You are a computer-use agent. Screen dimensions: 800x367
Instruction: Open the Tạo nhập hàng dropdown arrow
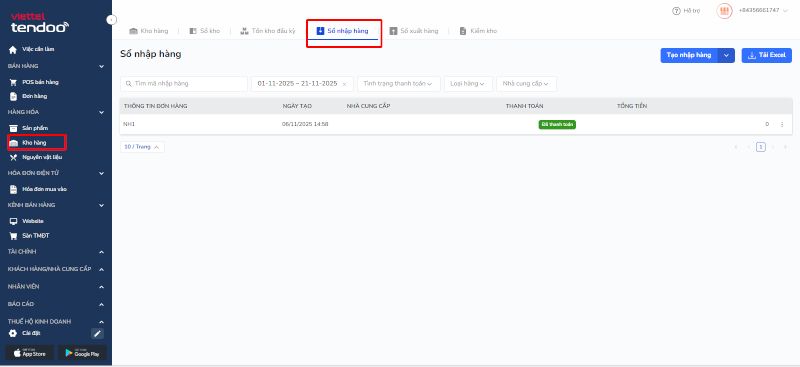pos(727,56)
